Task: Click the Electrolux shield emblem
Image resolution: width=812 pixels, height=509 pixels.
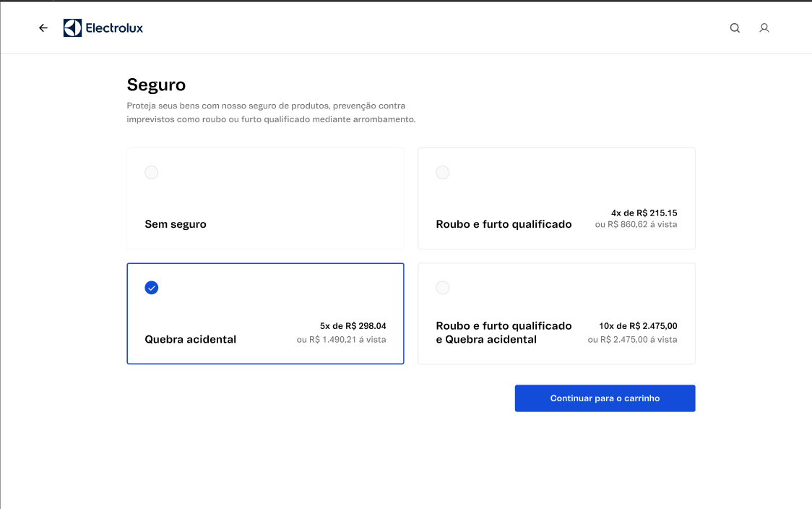Action: 72,27
